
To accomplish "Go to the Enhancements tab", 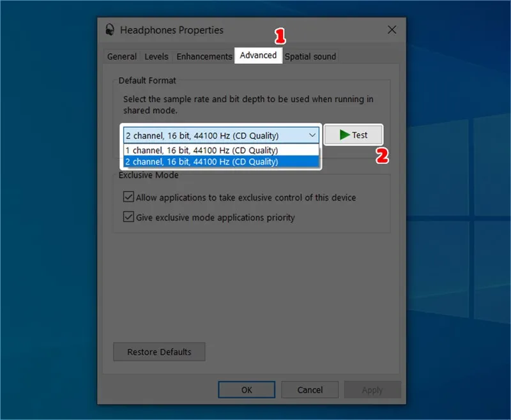I will 204,56.
